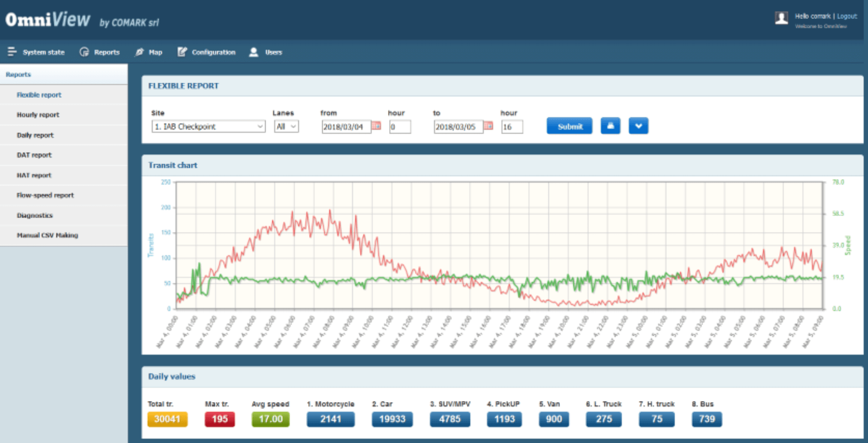This screenshot has width=868, height=443.
Task: Click the Map pin icon in navbar
Action: coord(139,52)
